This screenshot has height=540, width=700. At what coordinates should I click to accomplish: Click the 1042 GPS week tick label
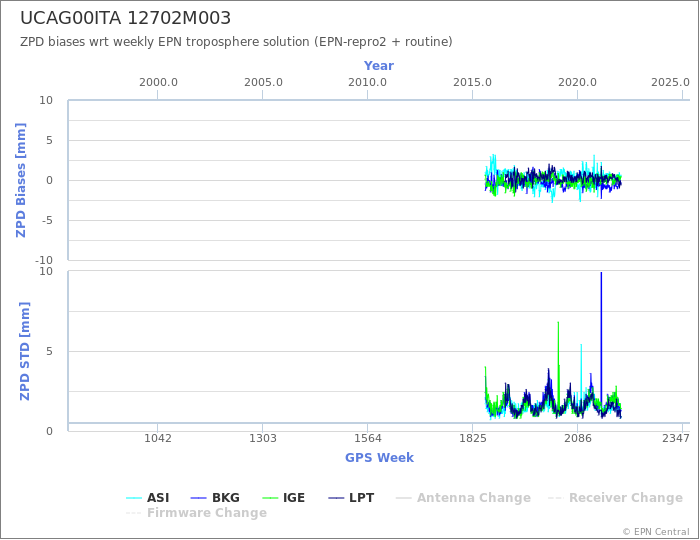click(x=158, y=439)
